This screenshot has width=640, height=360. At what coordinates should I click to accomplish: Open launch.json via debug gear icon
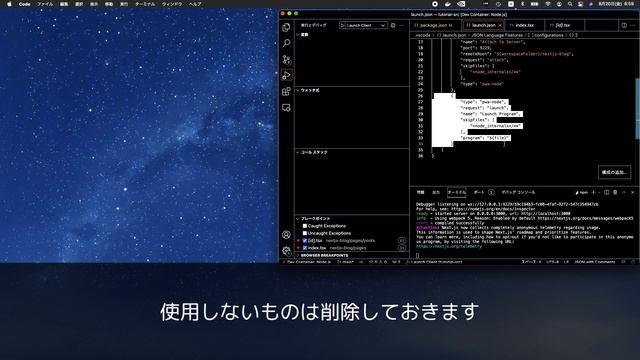(x=393, y=25)
